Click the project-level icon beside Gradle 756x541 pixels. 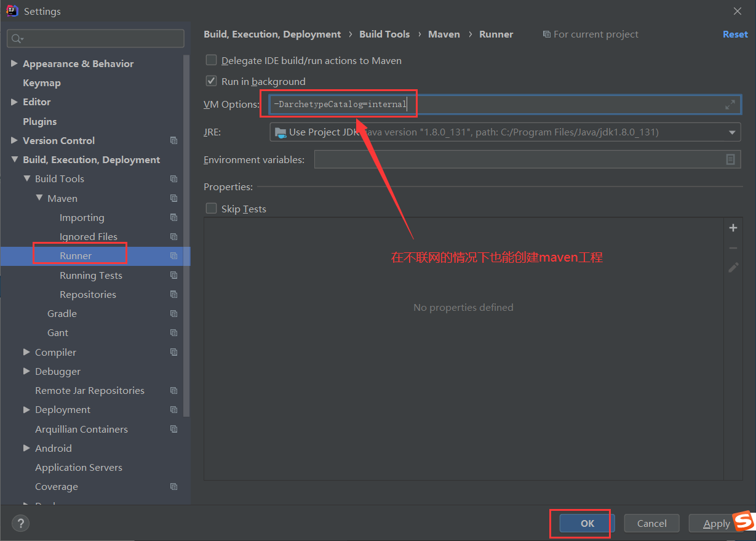174,313
